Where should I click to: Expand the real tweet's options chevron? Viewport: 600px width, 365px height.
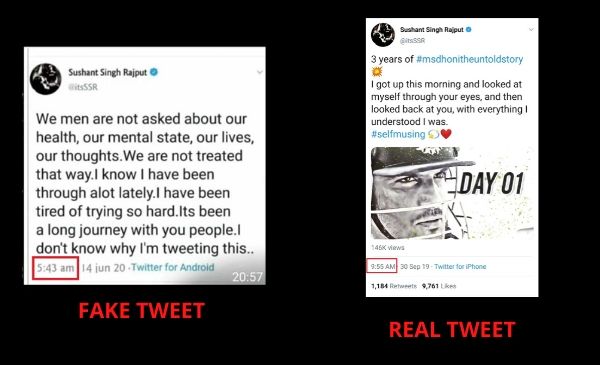[531, 29]
